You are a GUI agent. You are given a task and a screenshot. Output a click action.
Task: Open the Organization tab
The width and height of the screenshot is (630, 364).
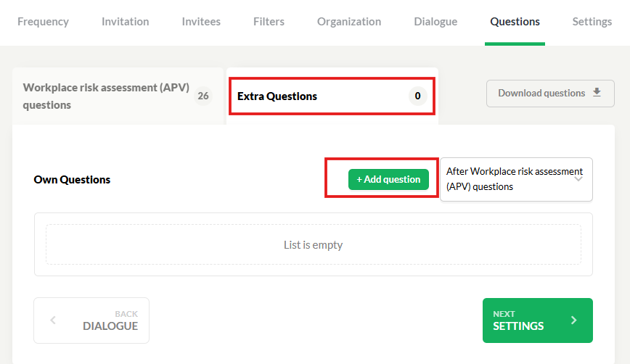[x=349, y=22]
